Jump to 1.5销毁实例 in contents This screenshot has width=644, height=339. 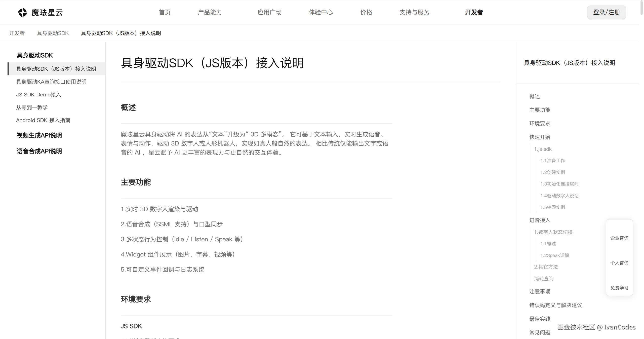(553, 207)
